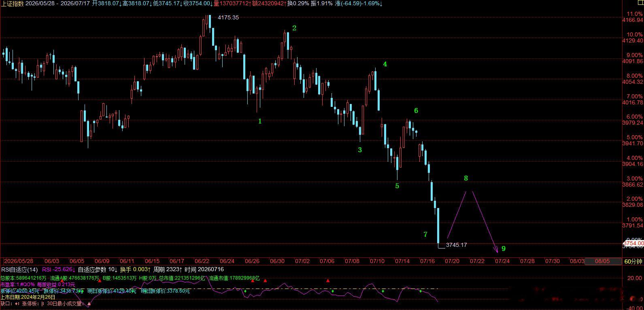
Task: Click the 自适应参数 10 readout
Action: click(97, 270)
